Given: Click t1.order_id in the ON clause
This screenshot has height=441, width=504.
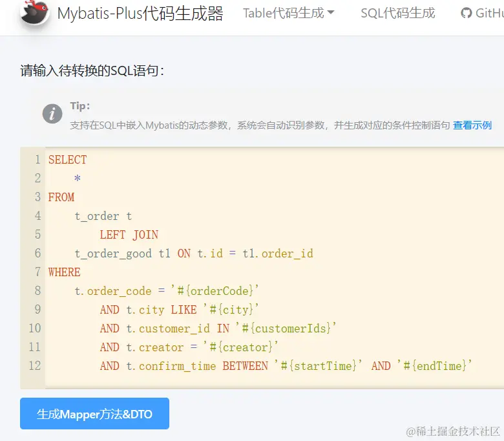Looking at the screenshot, I should tap(278, 253).
